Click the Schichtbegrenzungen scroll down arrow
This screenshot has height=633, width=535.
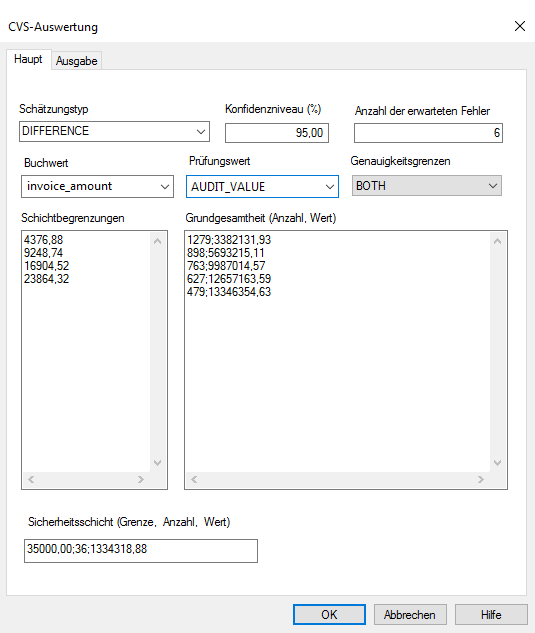point(157,463)
